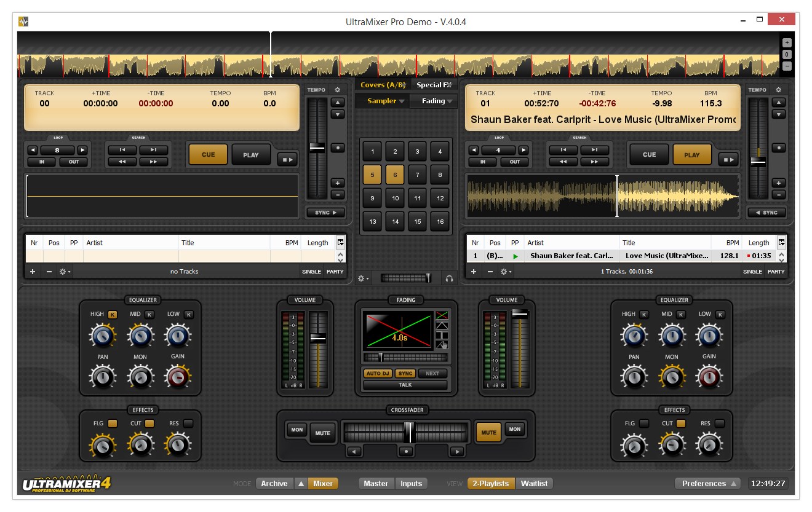Click left deck tempo slider handle
The height and width of the screenshot is (512, 812).
pyautogui.click(x=317, y=147)
